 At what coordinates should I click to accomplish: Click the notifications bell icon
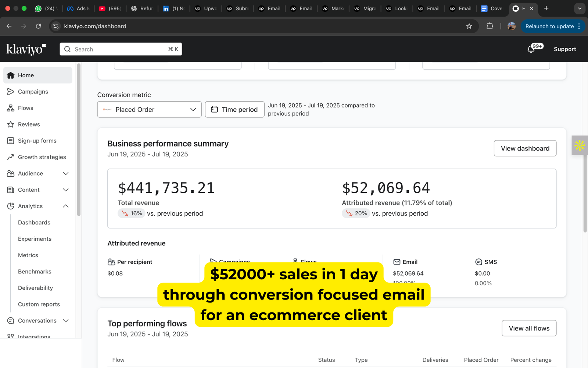(x=531, y=49)
